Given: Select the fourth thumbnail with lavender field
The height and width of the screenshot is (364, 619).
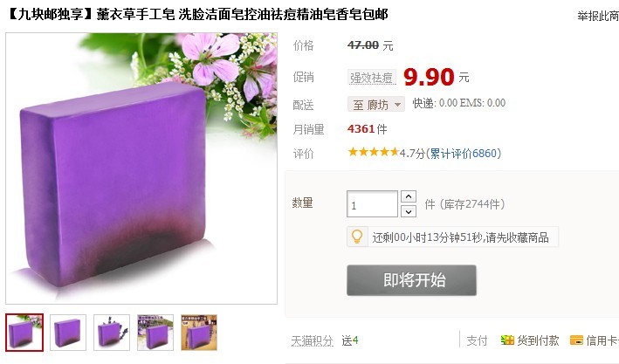Looking at the screenshot, I should coord(155,333).
